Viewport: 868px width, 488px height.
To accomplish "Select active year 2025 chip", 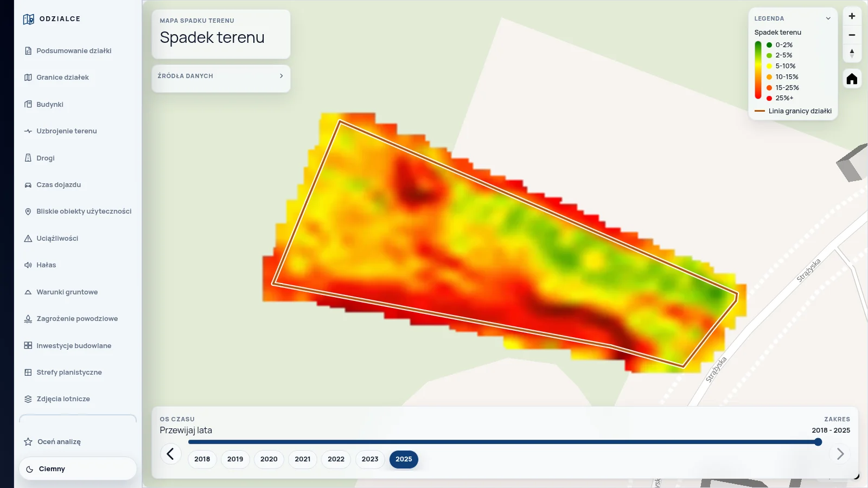I will point(404,459).
